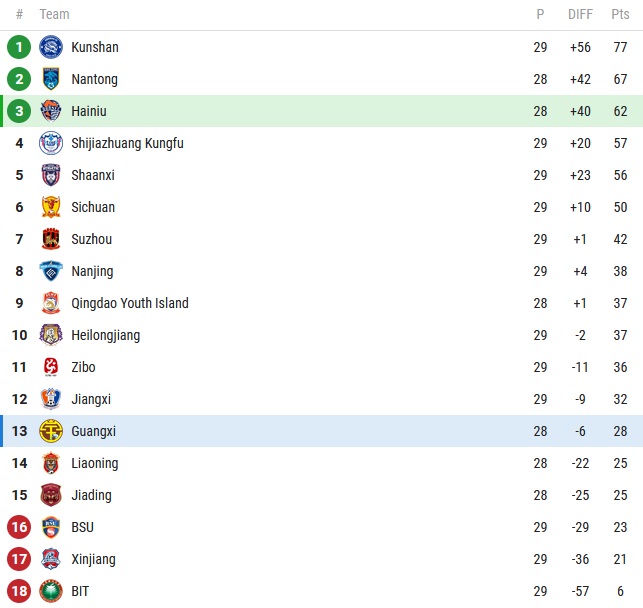The height and width of the screenshot is (608, 643).
Task: Click the Nantong team logo
Action: pos(50,79)
